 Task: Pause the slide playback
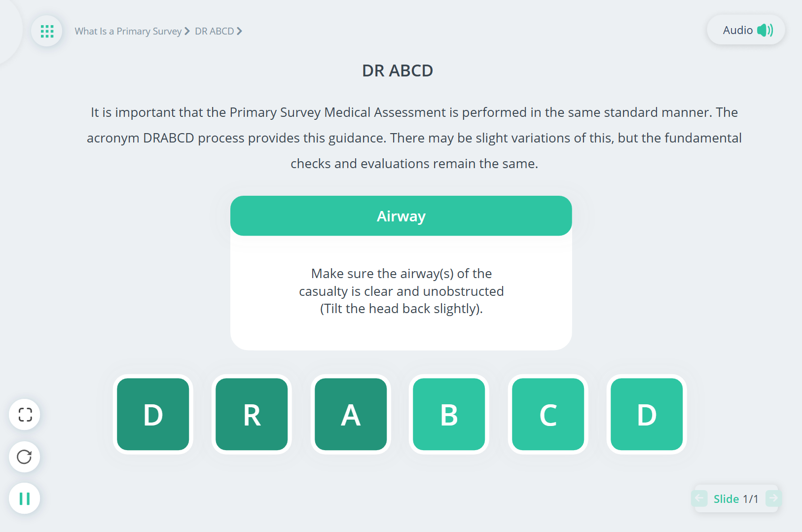click(x=25, y=499)
